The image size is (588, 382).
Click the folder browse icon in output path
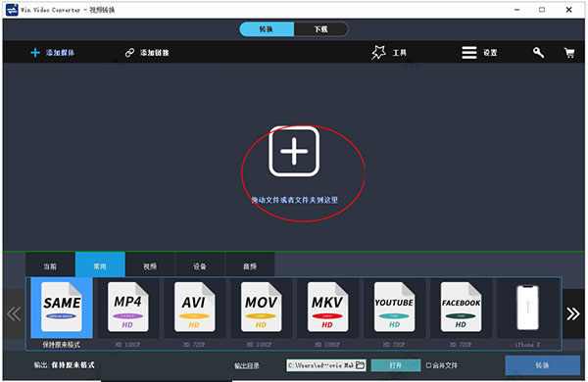pyautogui.click(x=360, y=364)
